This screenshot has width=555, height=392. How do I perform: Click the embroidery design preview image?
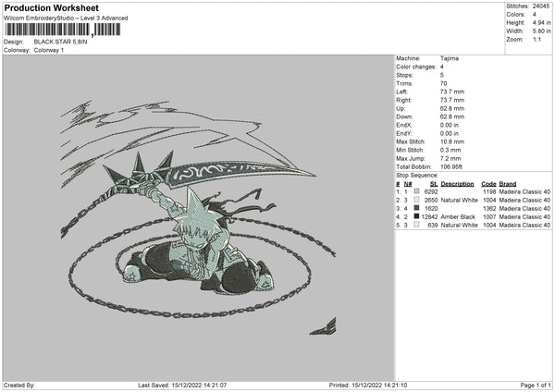[x=199, y=218]
